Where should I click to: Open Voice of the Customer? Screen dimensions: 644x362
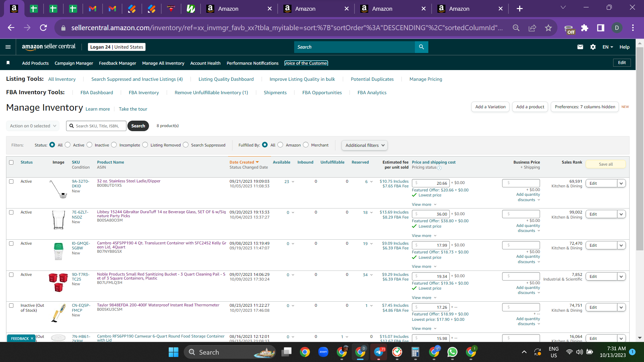[x=306, y=63]
